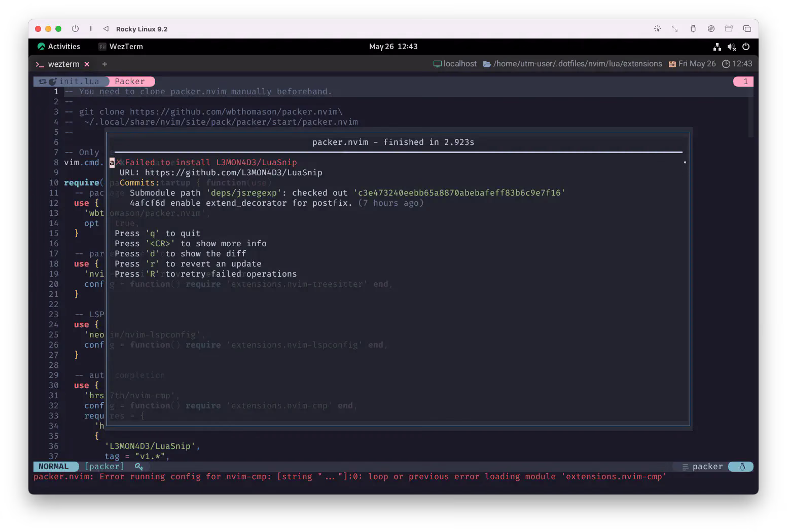Screen dimensions: 787x532
Task: Click the clock icon in WezTerm status
Action: pos(726,64)
